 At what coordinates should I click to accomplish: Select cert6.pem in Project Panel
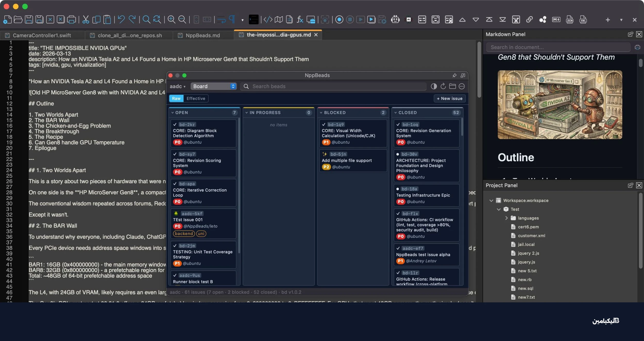click(x=528, y=227)
